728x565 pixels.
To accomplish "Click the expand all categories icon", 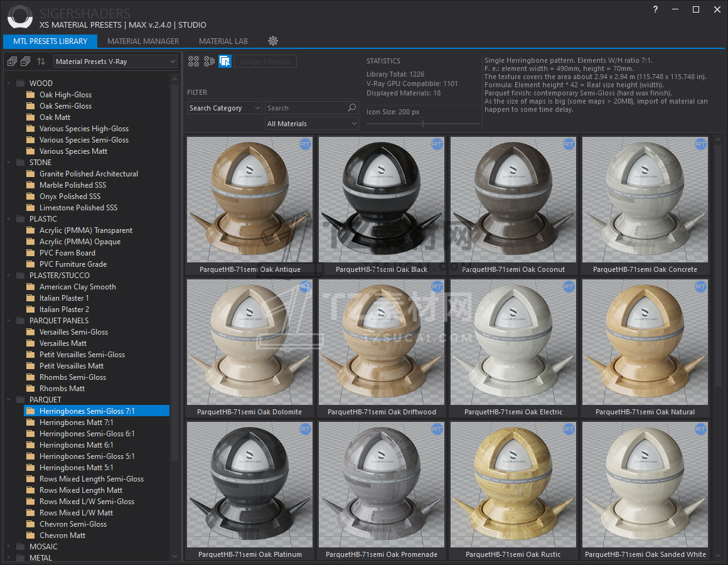I will pyautogui.click(x=12, y=62).
